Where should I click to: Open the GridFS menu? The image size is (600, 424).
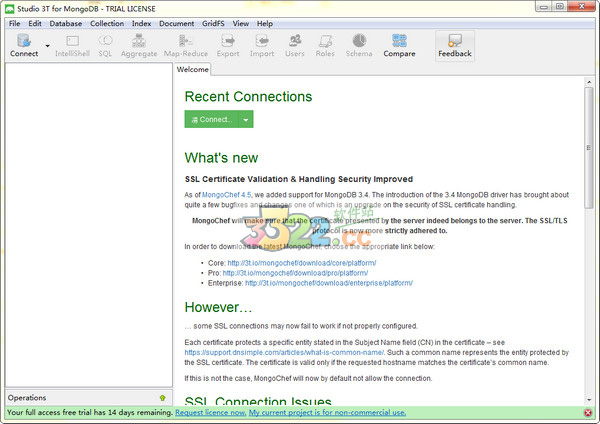[212, 23]
